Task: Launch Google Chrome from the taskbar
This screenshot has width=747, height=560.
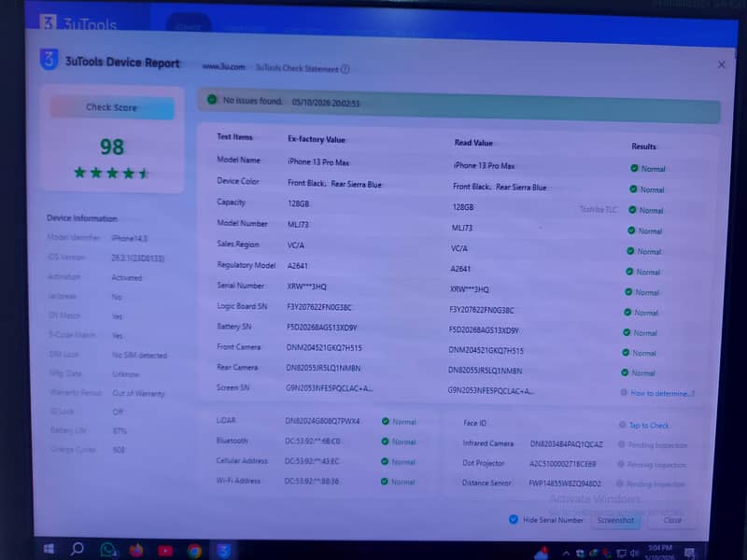Action: (194, 552)
